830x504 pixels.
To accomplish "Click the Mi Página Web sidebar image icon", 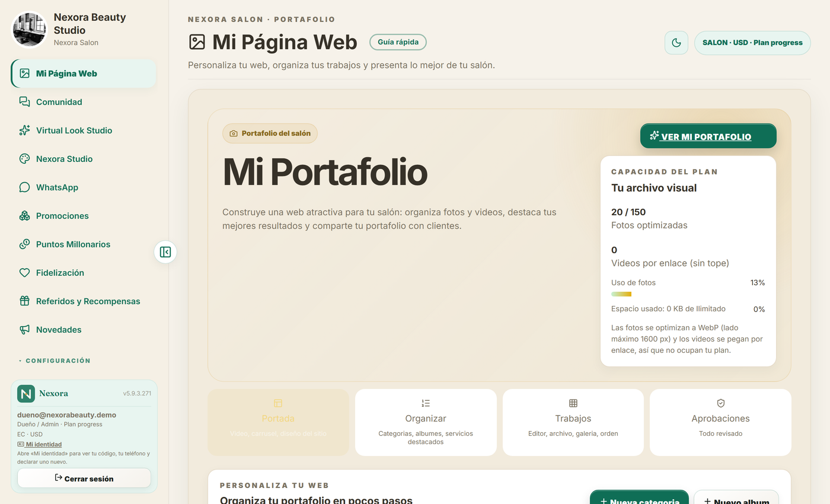I will (24, 74).
